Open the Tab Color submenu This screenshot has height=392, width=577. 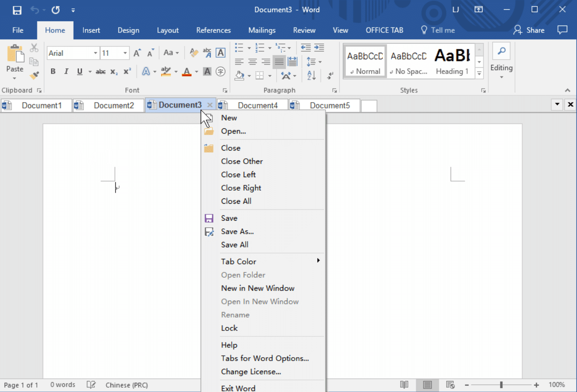[x=238, y=261]
